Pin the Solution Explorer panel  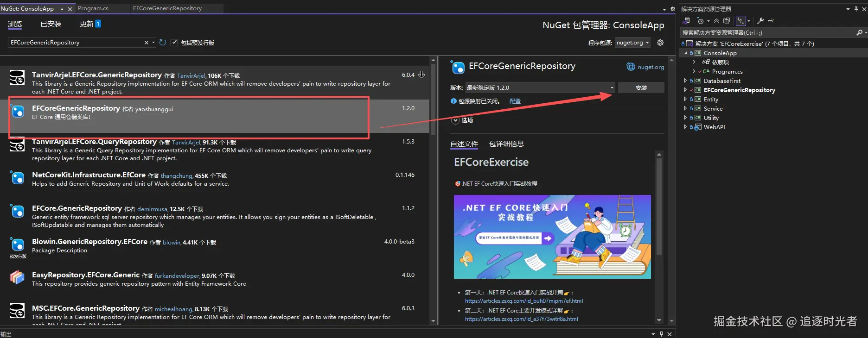coord(856,9)
